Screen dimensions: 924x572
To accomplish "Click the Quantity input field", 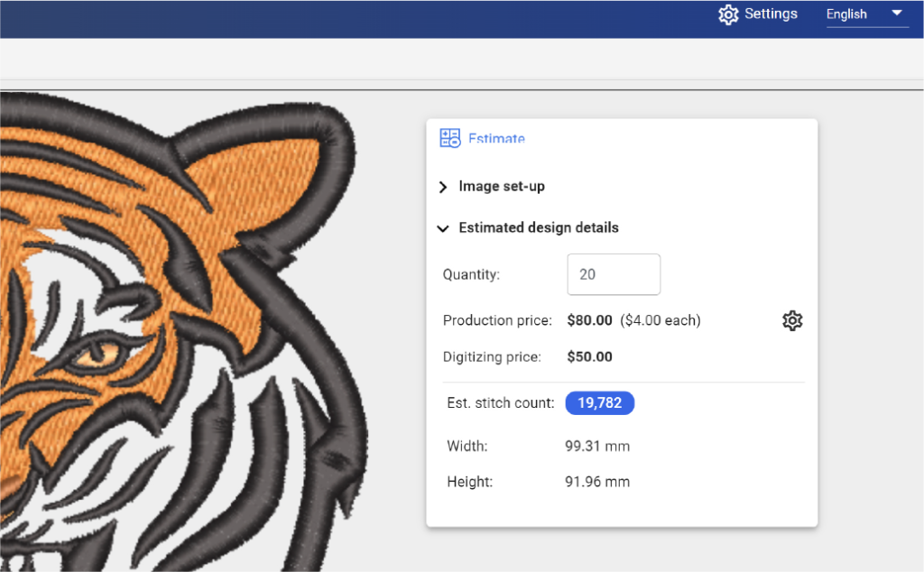I will coord(614,274).
